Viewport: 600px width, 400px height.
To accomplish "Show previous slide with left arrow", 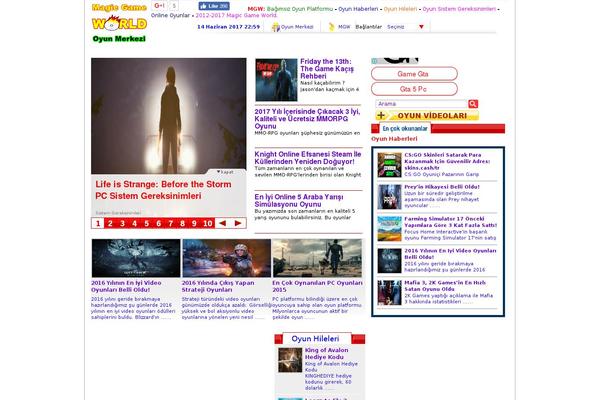I will coord(222,223).
